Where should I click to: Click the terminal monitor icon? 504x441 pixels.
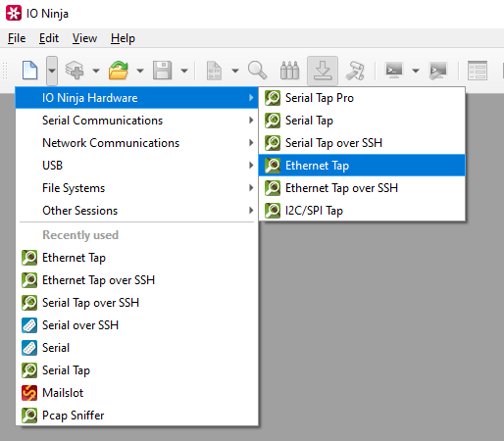(394, 71)
